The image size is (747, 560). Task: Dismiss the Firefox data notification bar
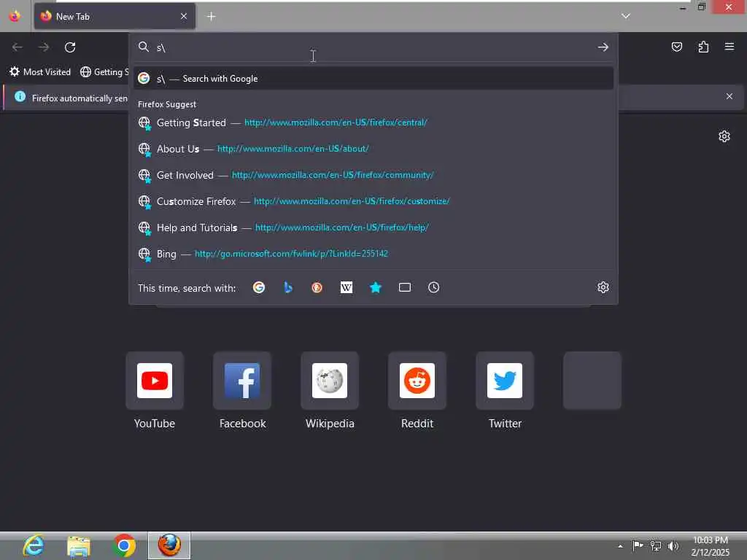[x=729, y=96]
